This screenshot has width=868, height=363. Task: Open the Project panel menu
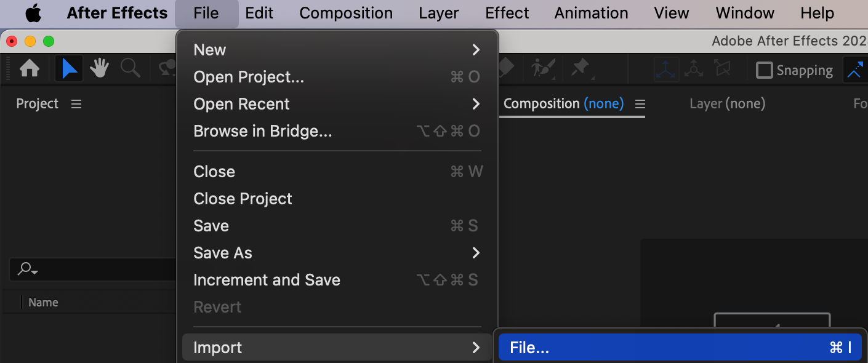[76, 104]
